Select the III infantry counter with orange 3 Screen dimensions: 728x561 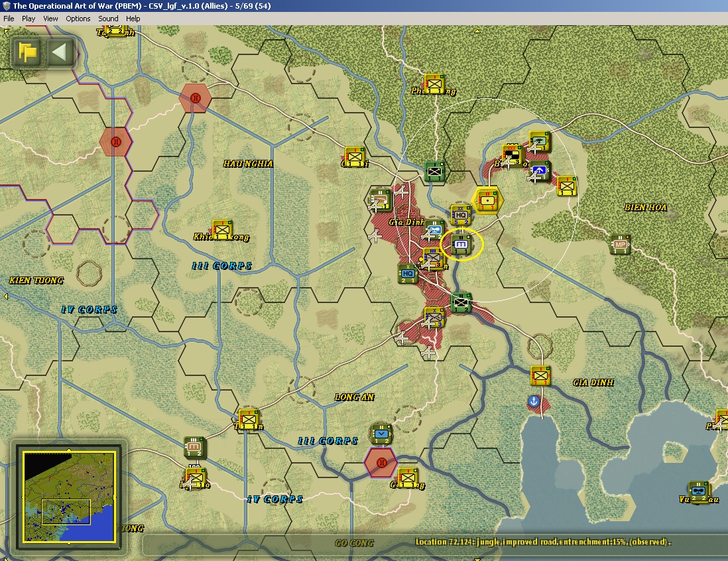[434, 259]
